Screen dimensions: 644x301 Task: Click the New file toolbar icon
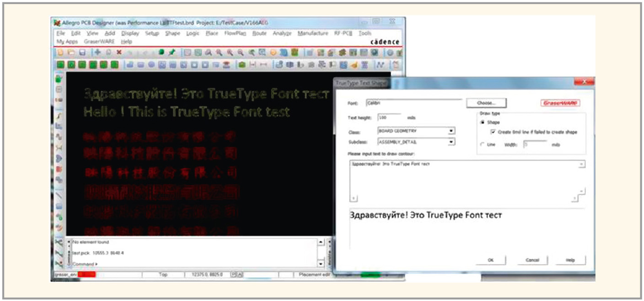click(60, 53)
